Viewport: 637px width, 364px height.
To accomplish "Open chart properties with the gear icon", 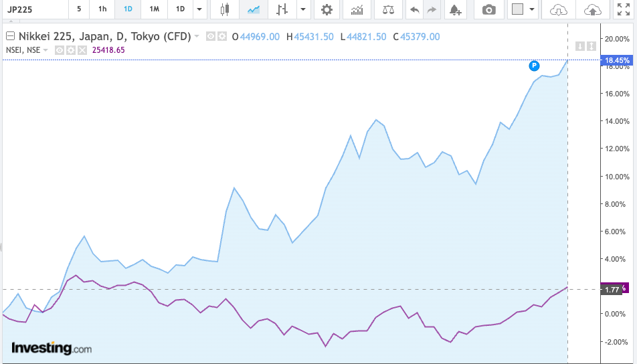I will 326,9.
